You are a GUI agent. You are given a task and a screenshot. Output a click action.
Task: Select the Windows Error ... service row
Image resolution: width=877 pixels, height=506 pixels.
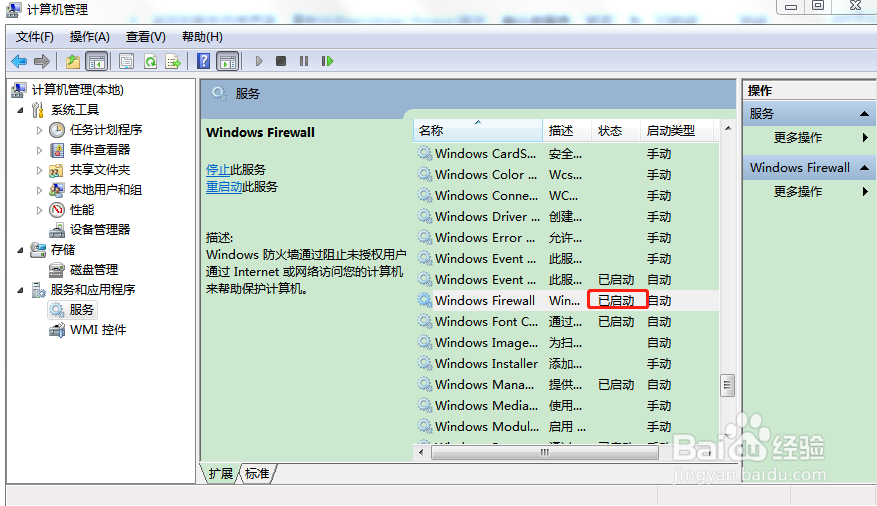coord(566,238)
